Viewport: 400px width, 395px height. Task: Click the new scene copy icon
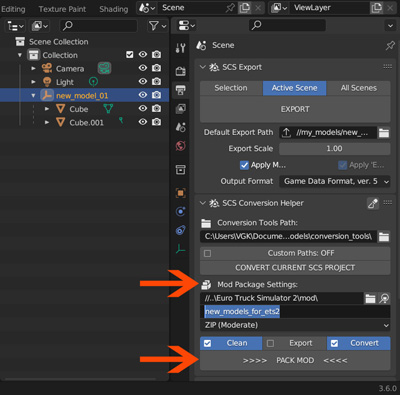244,8
